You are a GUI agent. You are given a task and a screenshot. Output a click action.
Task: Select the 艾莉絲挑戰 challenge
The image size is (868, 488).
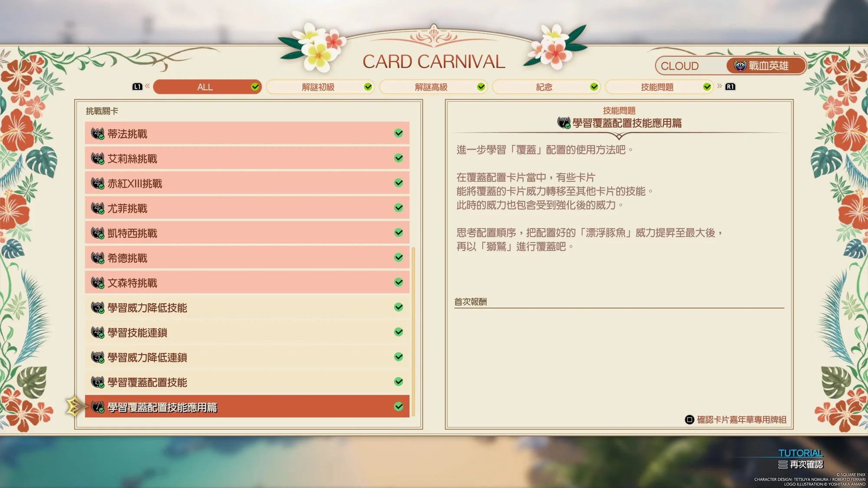click(247, 158)
